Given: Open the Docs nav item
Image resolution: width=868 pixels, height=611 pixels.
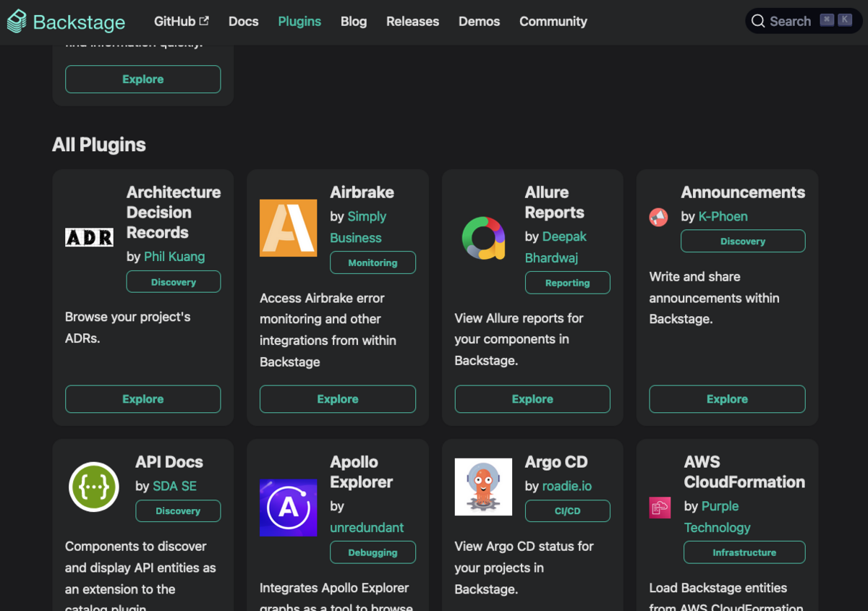Looking at the screenshot, I should pos(243,22).
